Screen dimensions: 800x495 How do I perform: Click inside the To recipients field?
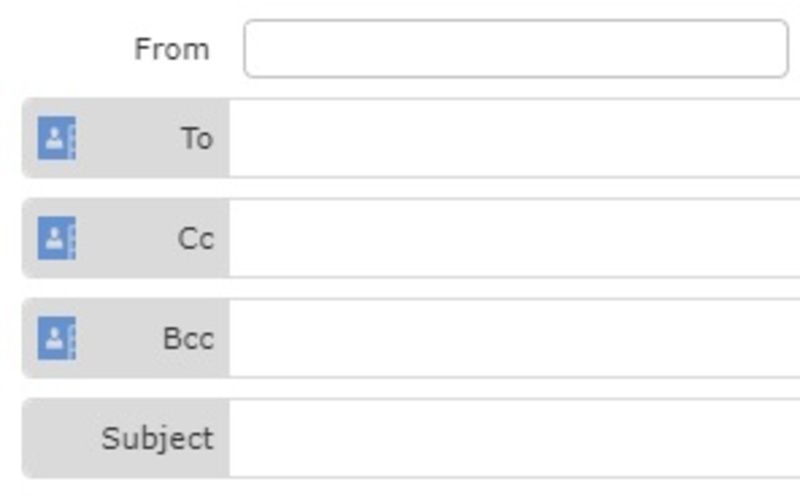point(515,138)
